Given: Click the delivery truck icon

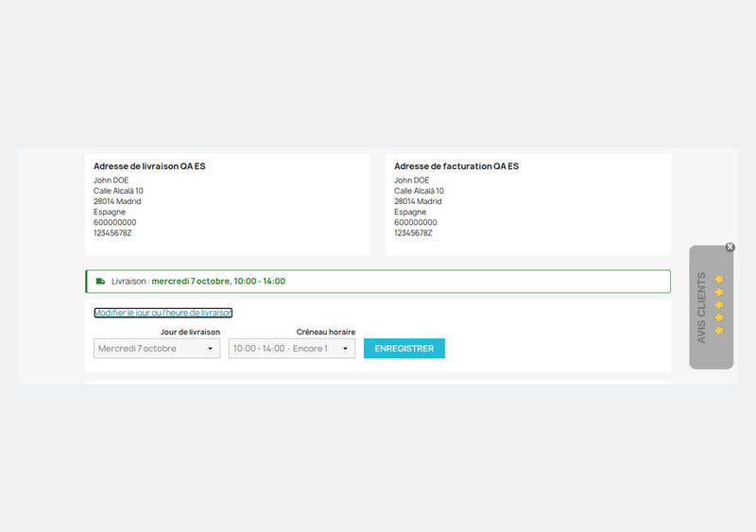Looking at the screenshot, I should click(100, 282).
